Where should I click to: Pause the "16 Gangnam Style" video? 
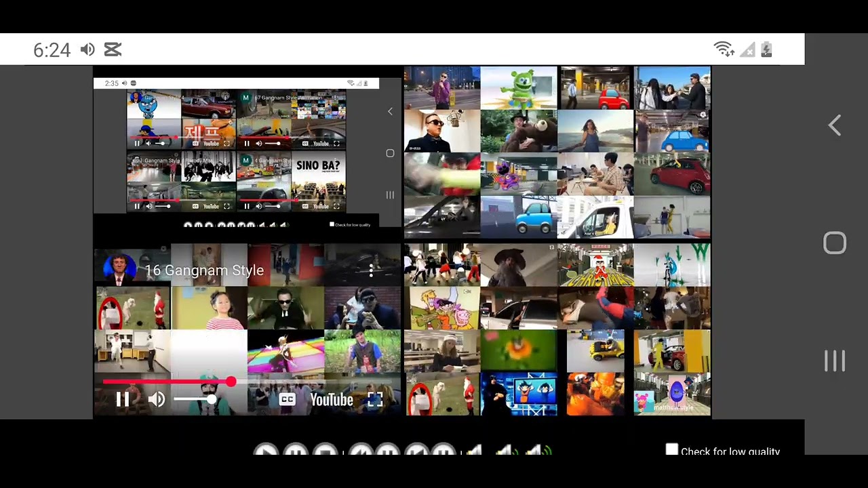[123, 400]
